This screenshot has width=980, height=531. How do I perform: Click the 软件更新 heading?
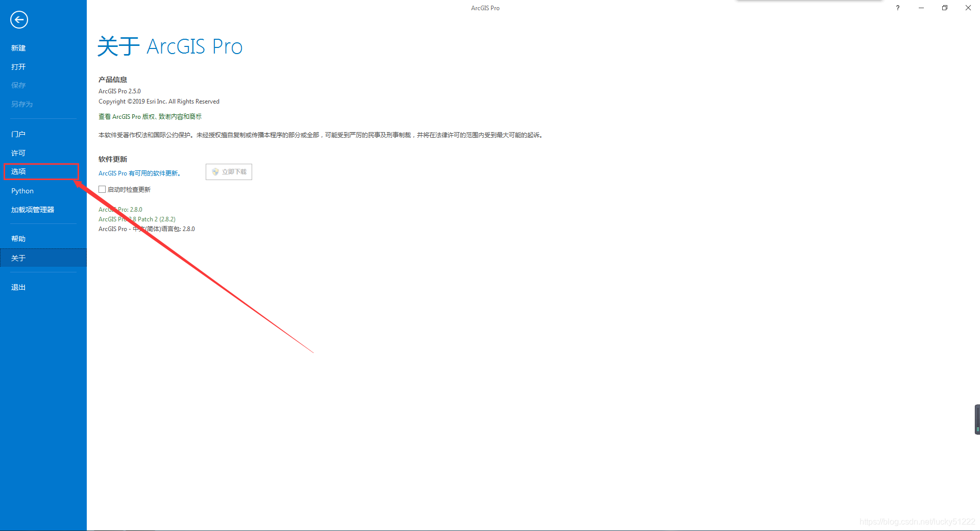click(x=113, y=159)
